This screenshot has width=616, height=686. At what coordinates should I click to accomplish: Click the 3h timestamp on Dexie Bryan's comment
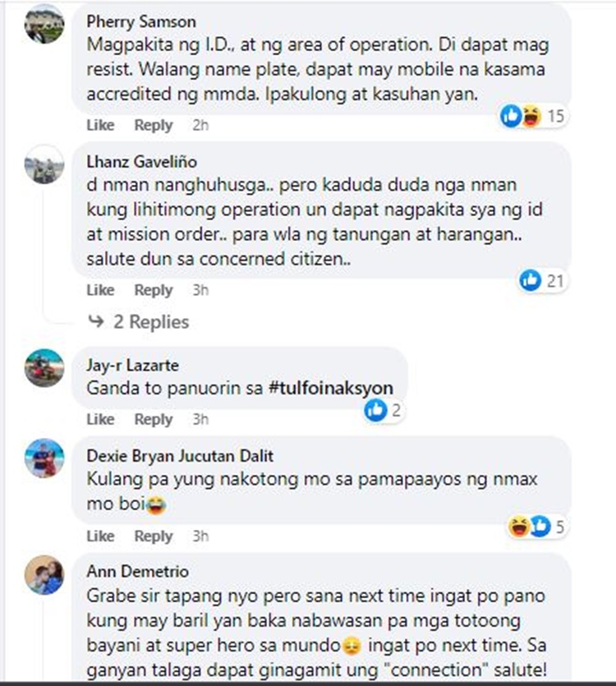200,536
